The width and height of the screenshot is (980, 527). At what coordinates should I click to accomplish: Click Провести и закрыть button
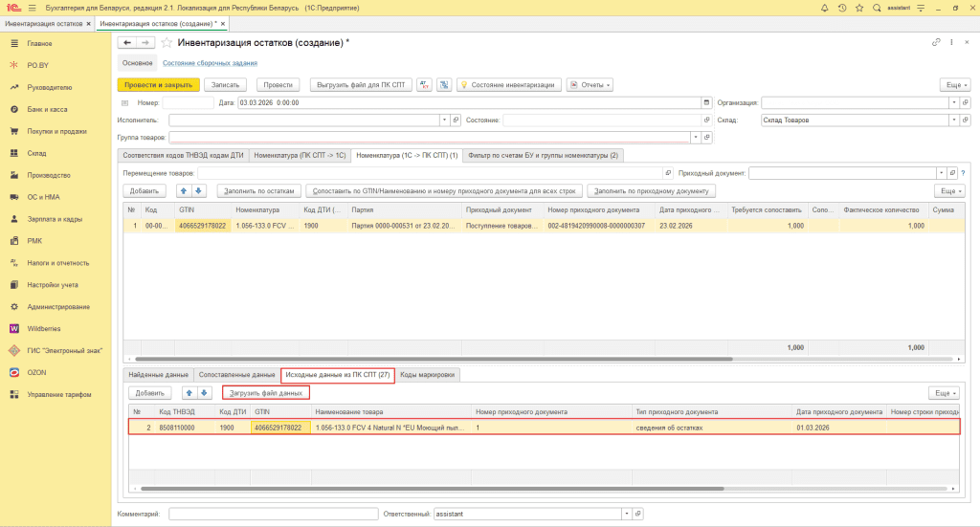[x=158, y=84]
